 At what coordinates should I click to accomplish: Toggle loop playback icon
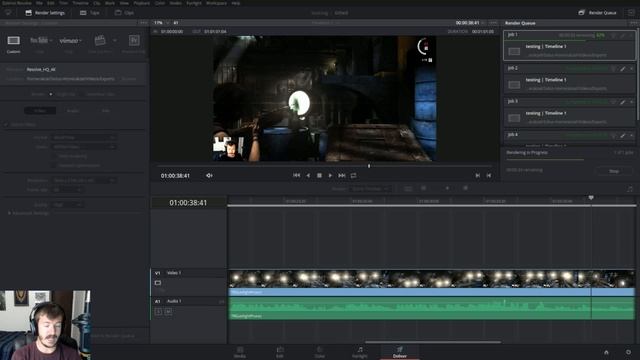point(353,176)
